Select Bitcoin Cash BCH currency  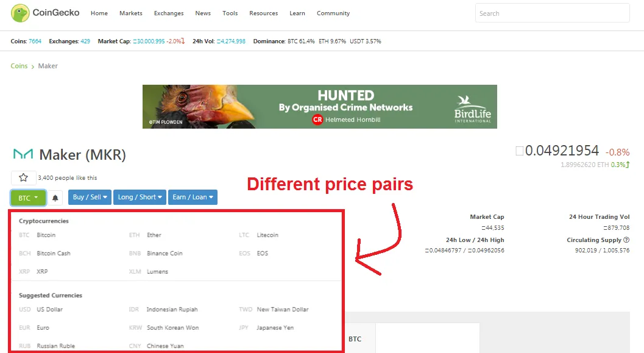[44, 253]
